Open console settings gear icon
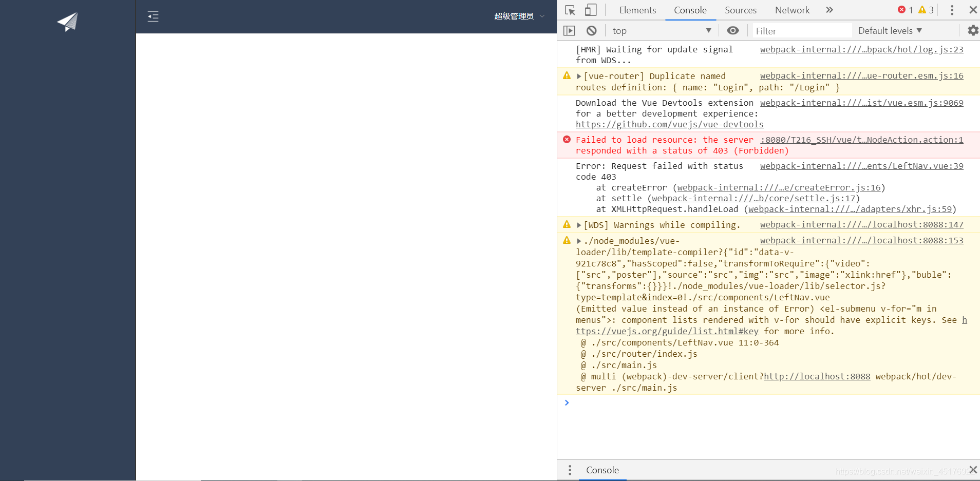Screen dimensions: 980x481 click(973, 31)
